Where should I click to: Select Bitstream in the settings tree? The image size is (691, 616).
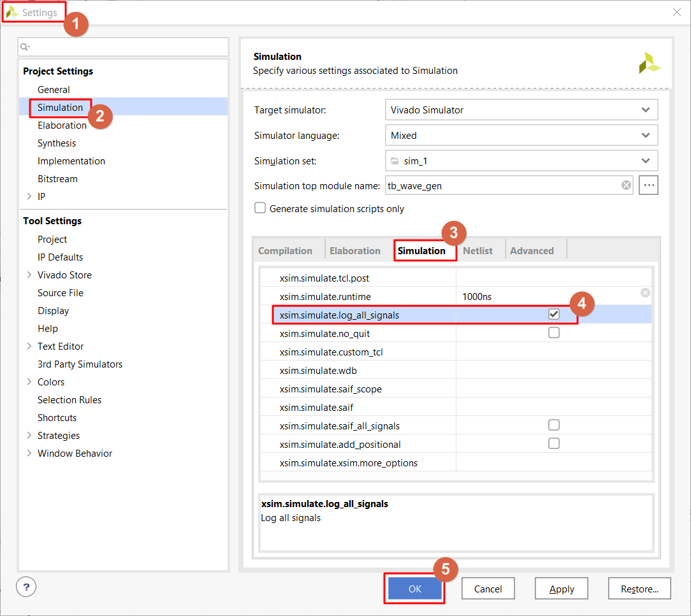(x=57, y=179)
